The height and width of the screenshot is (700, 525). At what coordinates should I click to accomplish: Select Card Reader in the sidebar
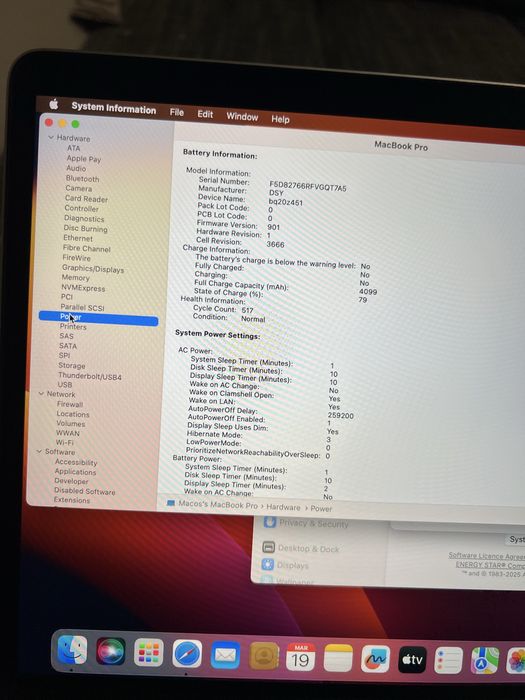86,199
